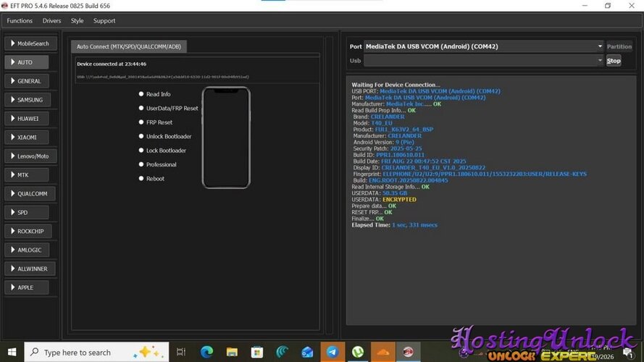Open the MobileSearch section
The height and width of the screenshot is (362, 644).
31,43
